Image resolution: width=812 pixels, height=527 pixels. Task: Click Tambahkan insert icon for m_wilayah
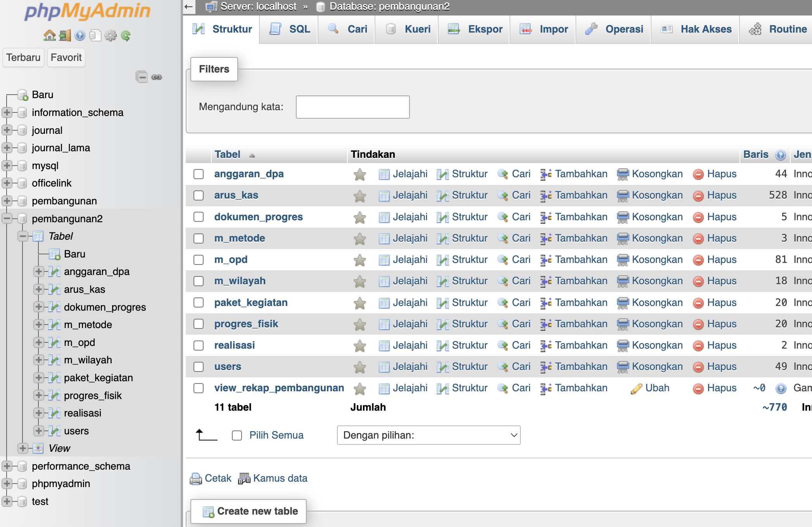(546, 281)
